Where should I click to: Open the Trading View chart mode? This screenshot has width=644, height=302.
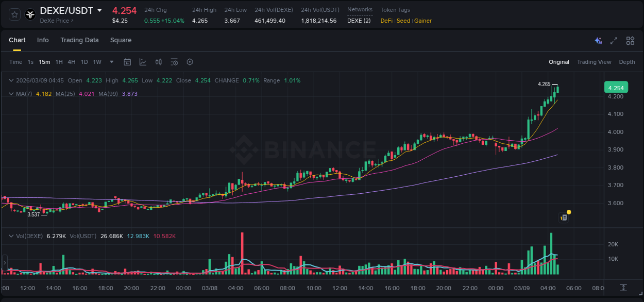click(x=594, y=62)
